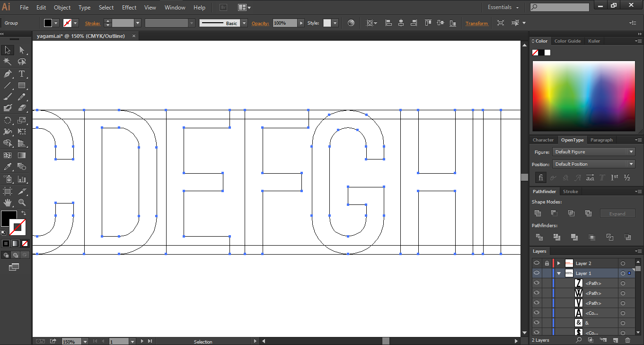The image size is (644, 345).
Task: Open the Effect menu
Action: pos(129,7)
